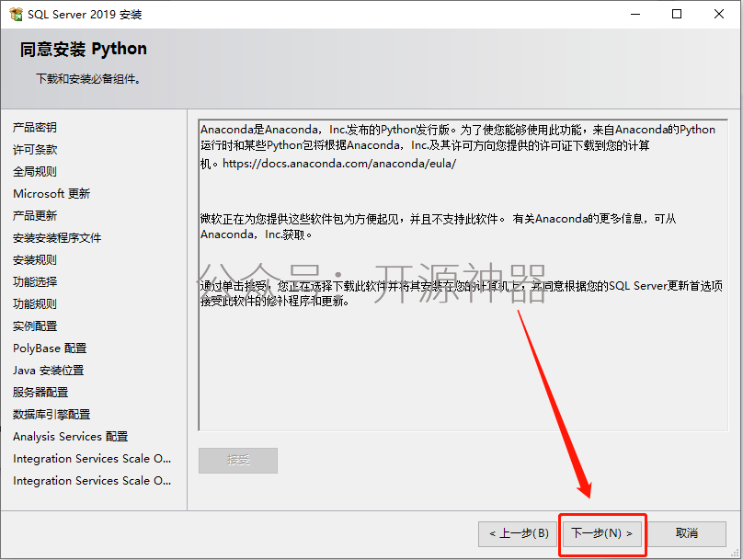Image resolution: width=743 pixels, height=560 pixels.
Task: Click the paragraph starting with 微软正在为您提供
Action: point(438,226)
